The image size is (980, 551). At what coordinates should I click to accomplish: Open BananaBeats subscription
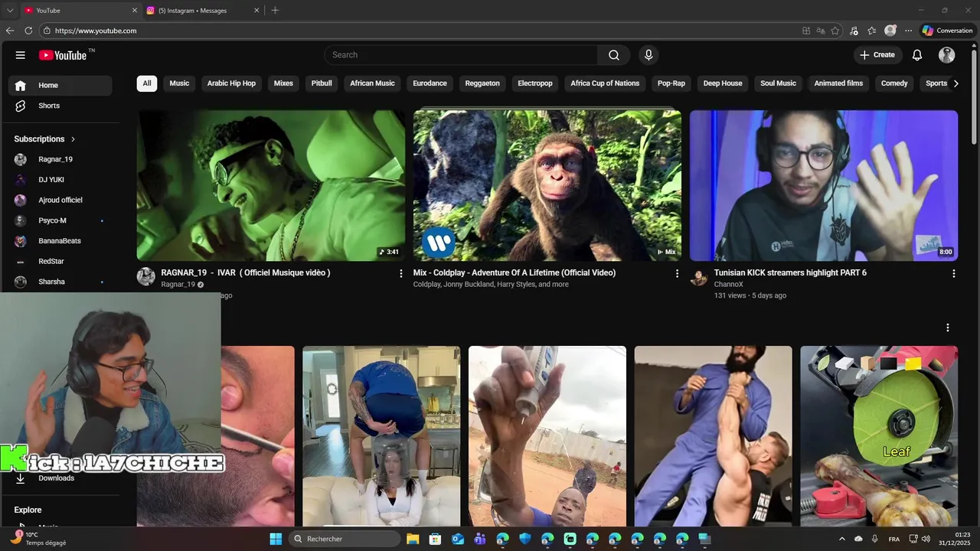[60, 241]
